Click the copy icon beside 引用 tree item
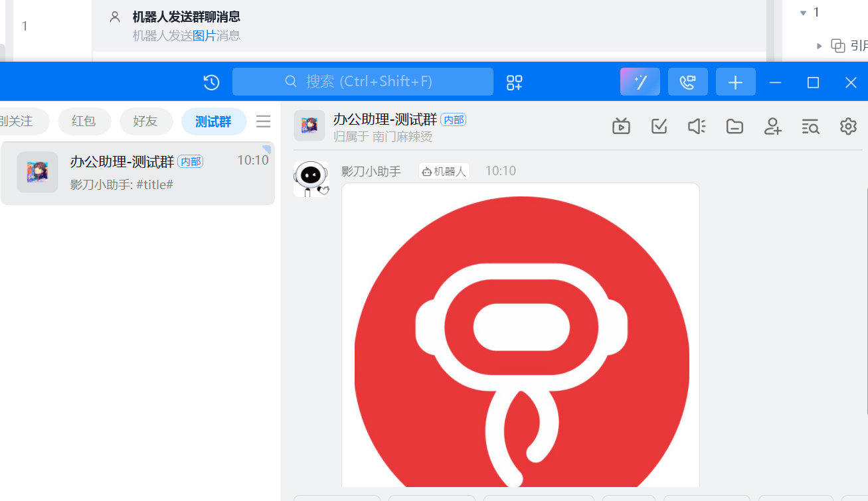This screenshot has height=501, width=868. pos(838,46)
